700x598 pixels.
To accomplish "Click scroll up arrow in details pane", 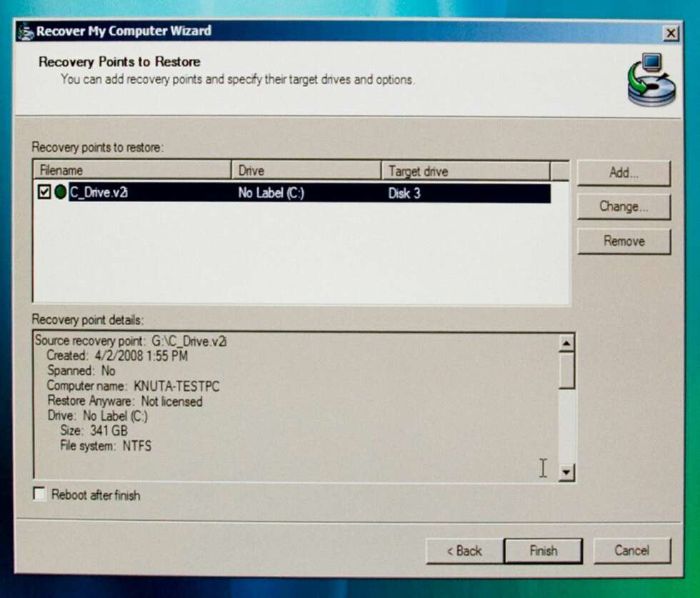I will click(566, 343).
